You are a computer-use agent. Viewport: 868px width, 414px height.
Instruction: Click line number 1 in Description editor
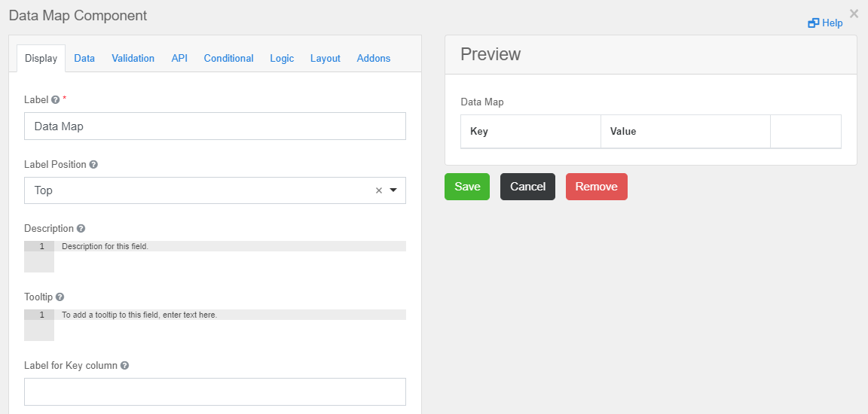click(42, 246)
